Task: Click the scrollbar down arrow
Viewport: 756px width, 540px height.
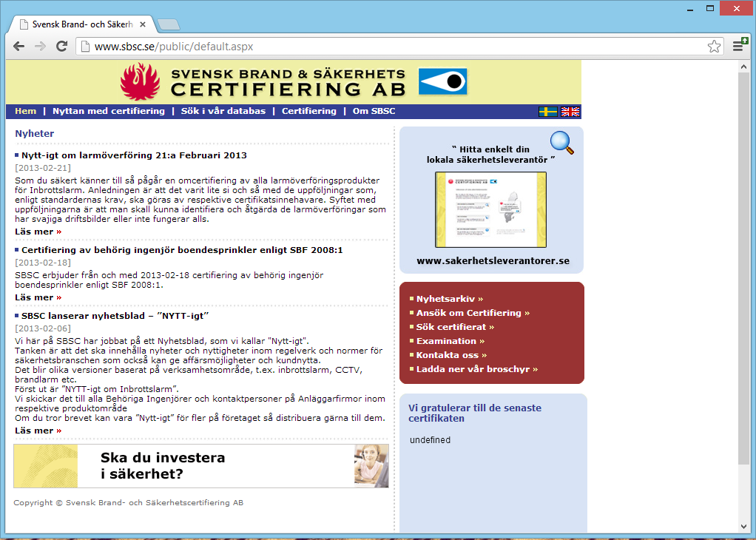Action: 743,527
